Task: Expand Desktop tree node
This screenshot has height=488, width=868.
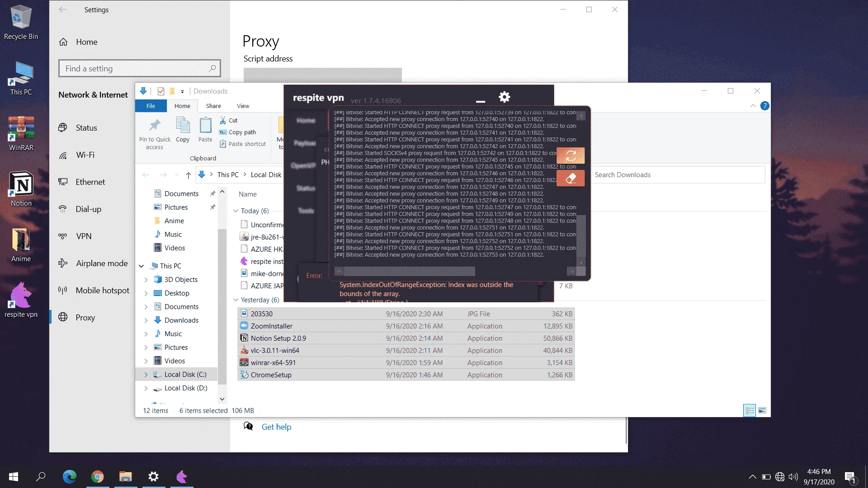Action: pyautogui.click(x=146, y=293)
